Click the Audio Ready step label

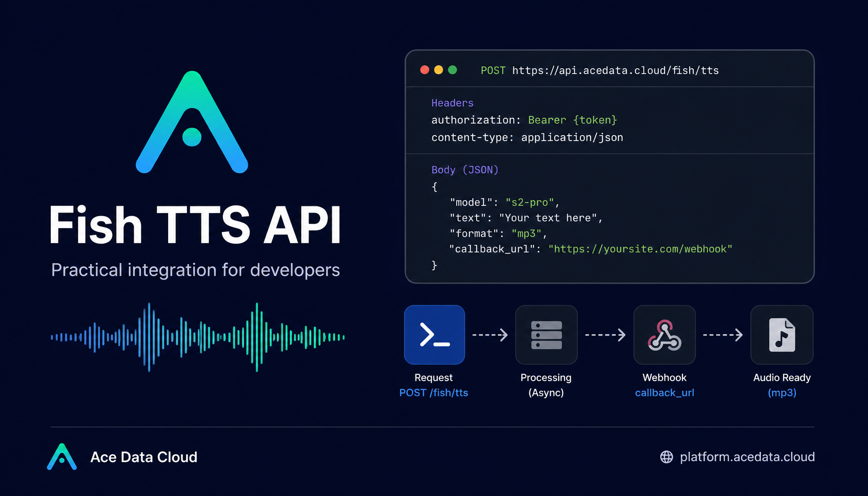782,377
